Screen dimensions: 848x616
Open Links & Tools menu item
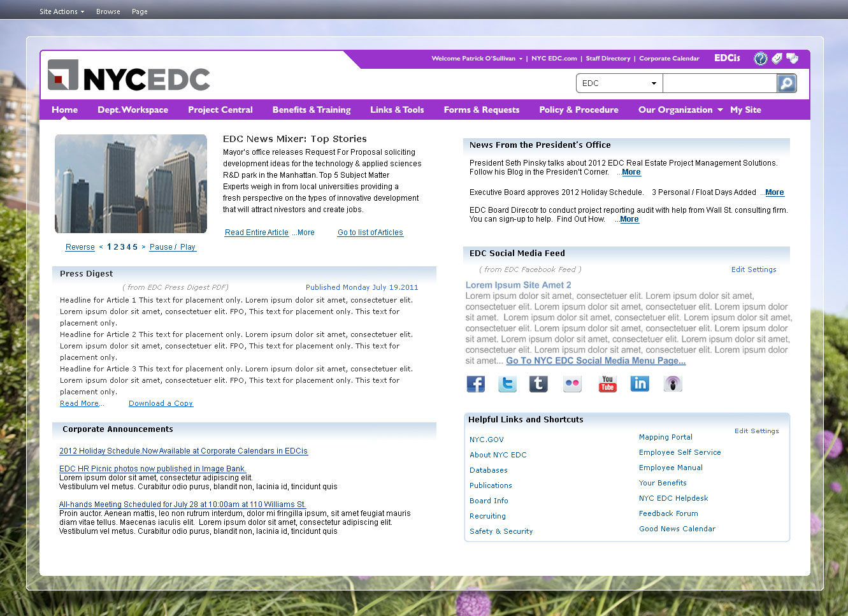[397, 110]
